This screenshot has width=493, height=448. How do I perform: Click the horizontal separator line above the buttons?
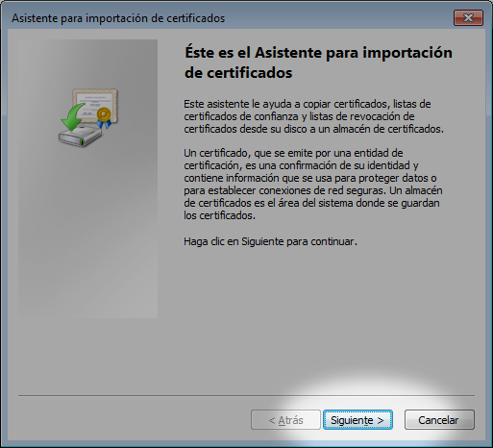pyautogui.click(x=246, y=395)
